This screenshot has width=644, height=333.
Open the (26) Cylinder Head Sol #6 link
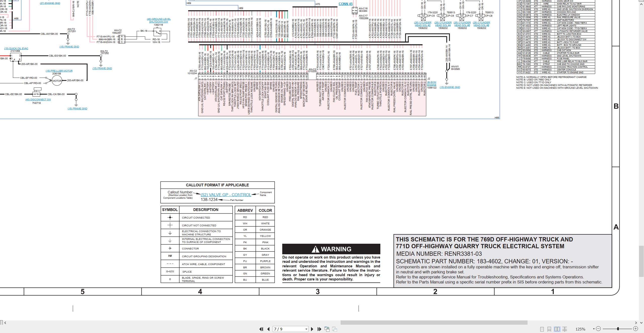(x=462, y=24)
